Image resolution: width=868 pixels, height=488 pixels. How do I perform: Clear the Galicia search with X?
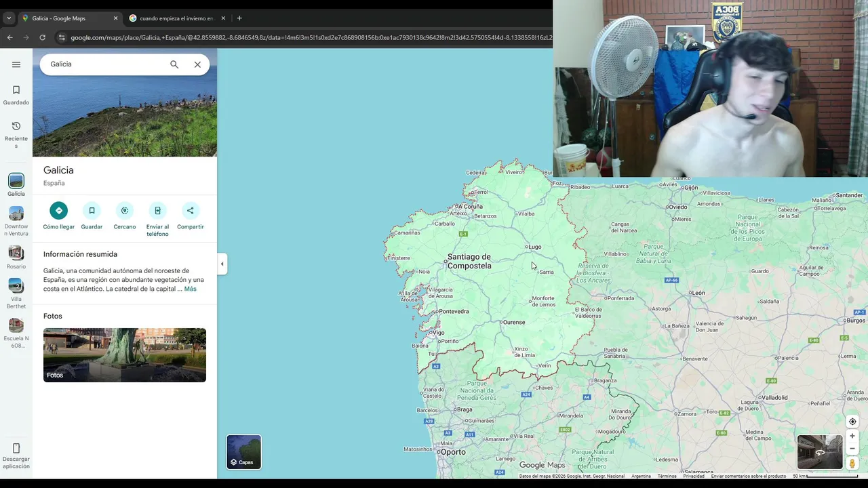[x=197, y=64]
